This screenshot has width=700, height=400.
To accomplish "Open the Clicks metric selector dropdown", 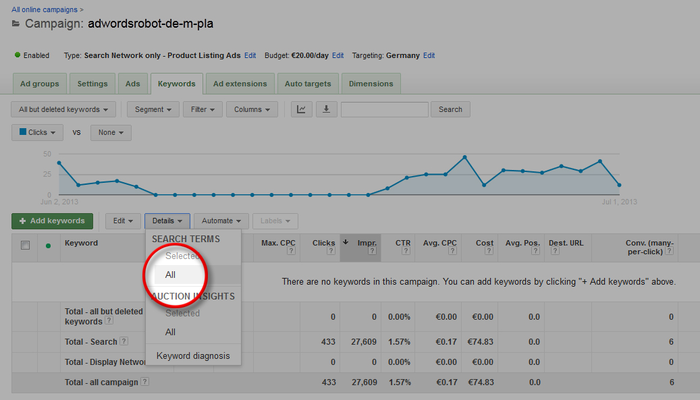I will click(x=35, y=132).
